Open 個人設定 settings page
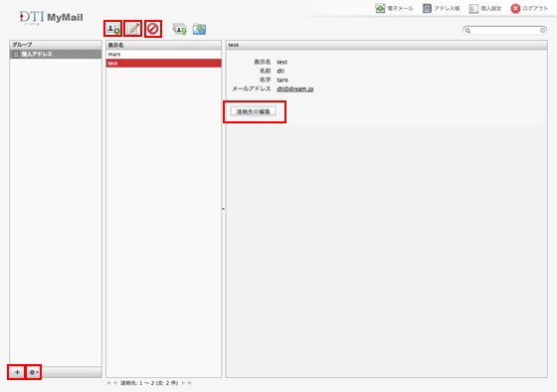 coord(485,9)
